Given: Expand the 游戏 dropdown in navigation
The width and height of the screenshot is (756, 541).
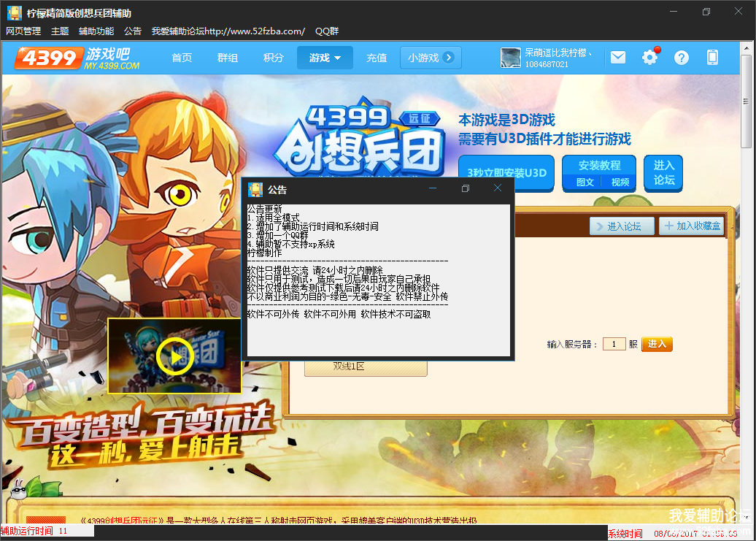Looking at the screenshot, I should [325, 58].
